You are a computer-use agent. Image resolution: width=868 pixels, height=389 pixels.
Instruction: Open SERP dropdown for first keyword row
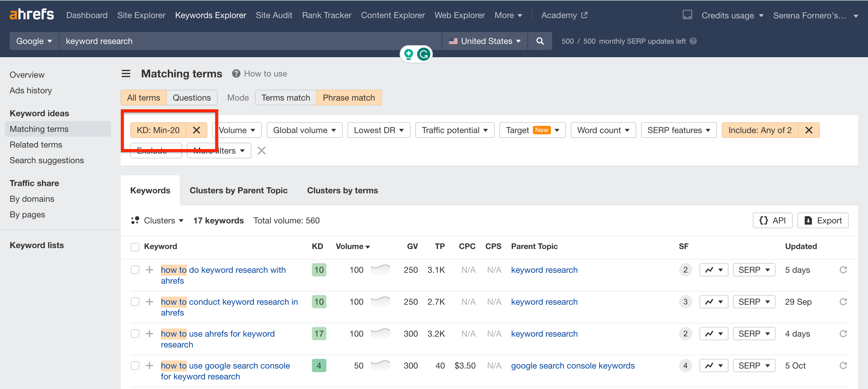click(754, 269)
